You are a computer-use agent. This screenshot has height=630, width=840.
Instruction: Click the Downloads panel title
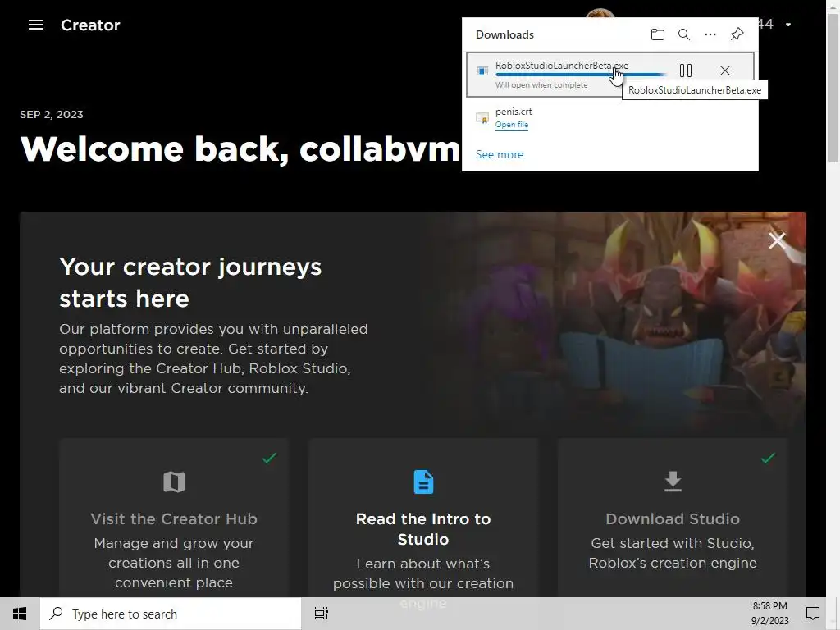(504, 34)
